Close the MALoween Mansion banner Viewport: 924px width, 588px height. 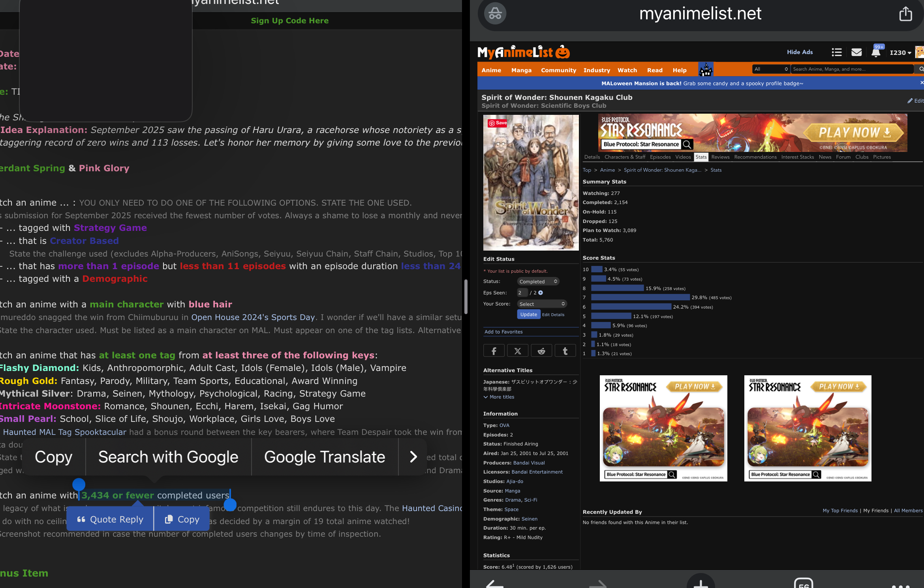pyautogui.click(x=921, y=83)
